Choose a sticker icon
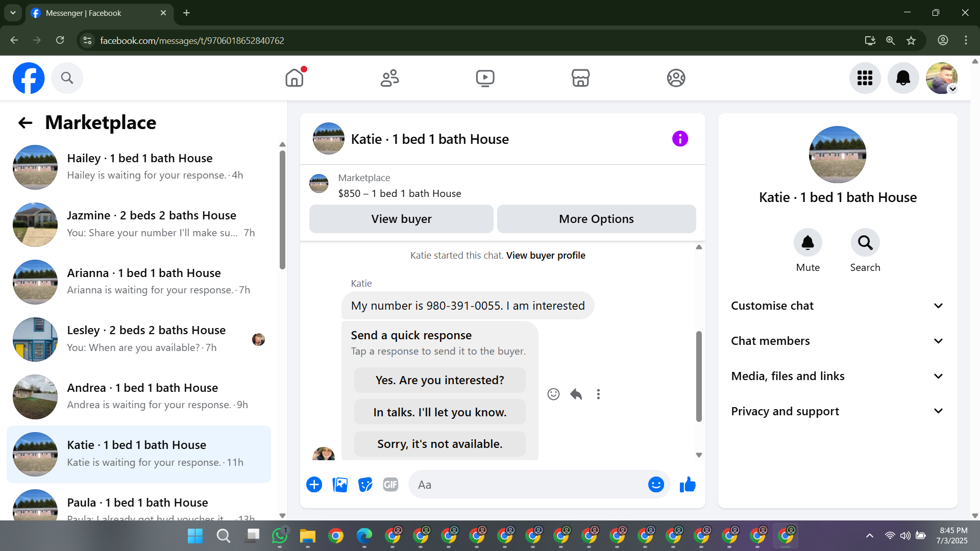The height and width of the screenshot is (551, 980). (365, 485)
